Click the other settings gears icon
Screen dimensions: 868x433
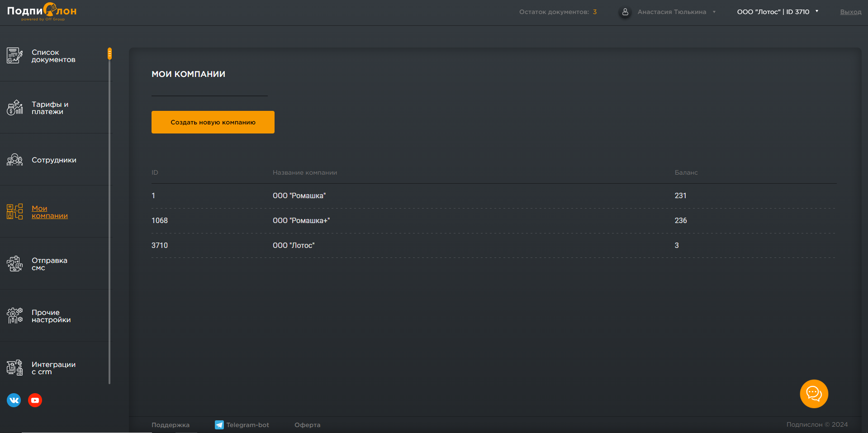click(14, 316)
